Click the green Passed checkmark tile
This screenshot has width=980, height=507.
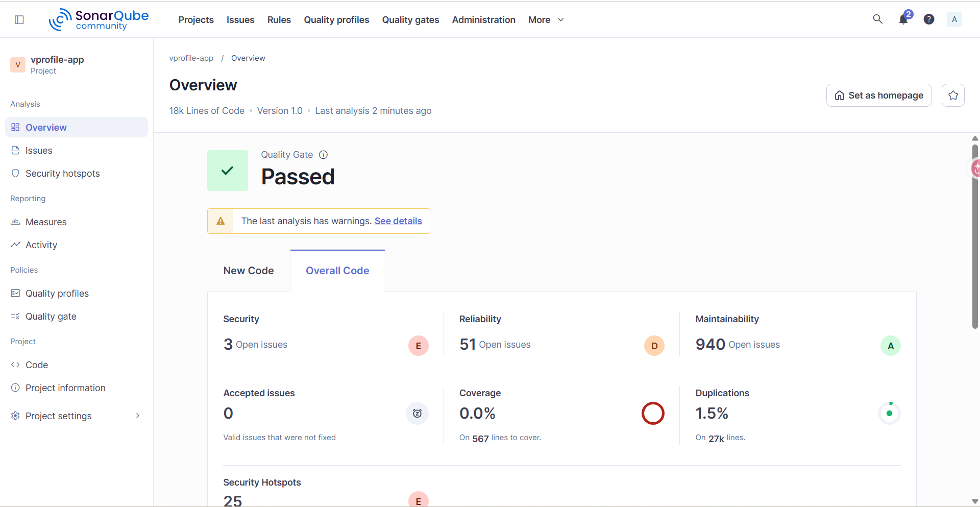228,171
